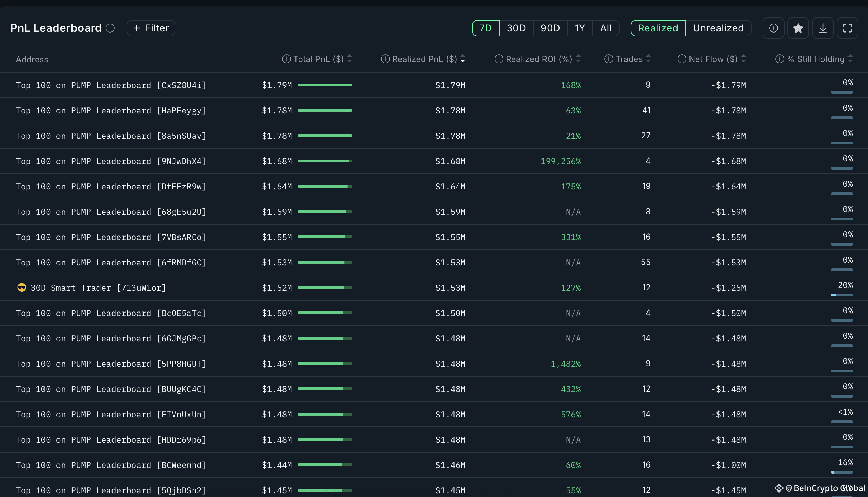Click the 432% ROI value
Viewport: 868px width, 497px height.
(x=571, y=389)
